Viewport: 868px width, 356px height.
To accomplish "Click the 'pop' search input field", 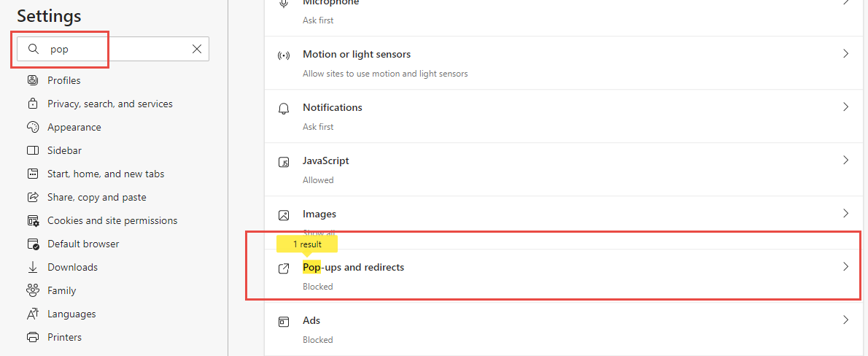I will coord(117,50).
